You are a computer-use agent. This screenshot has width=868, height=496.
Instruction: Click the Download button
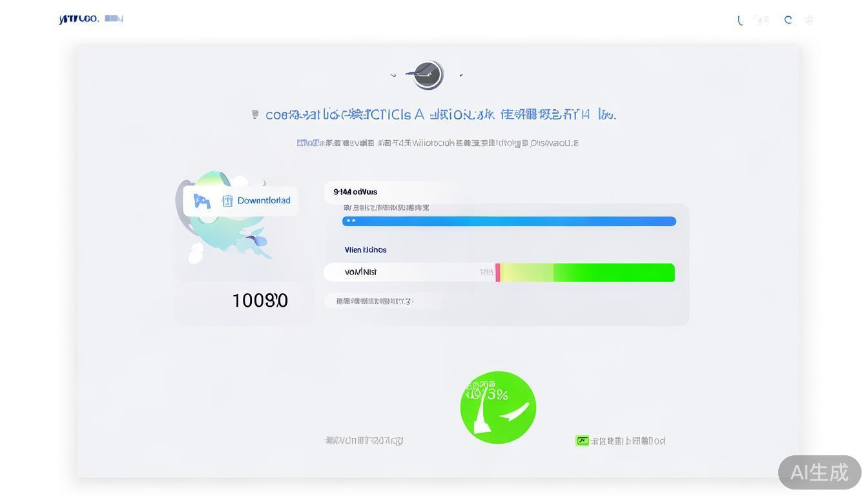coord(263,201)
